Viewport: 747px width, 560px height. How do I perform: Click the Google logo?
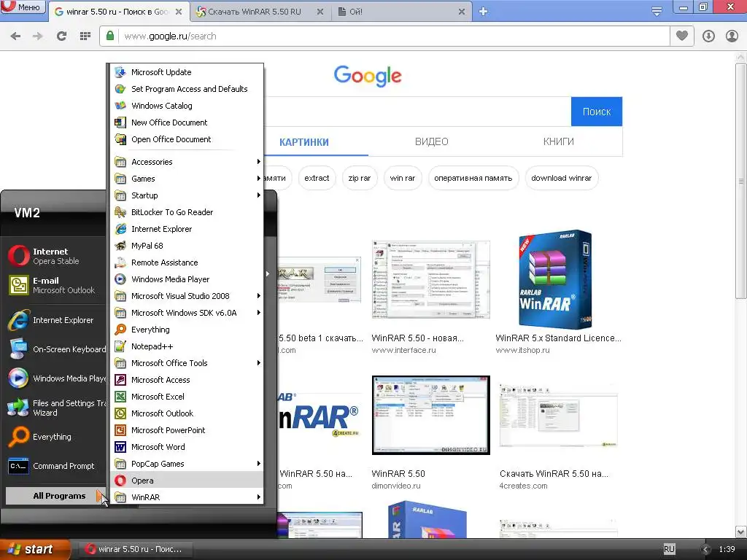368,76
